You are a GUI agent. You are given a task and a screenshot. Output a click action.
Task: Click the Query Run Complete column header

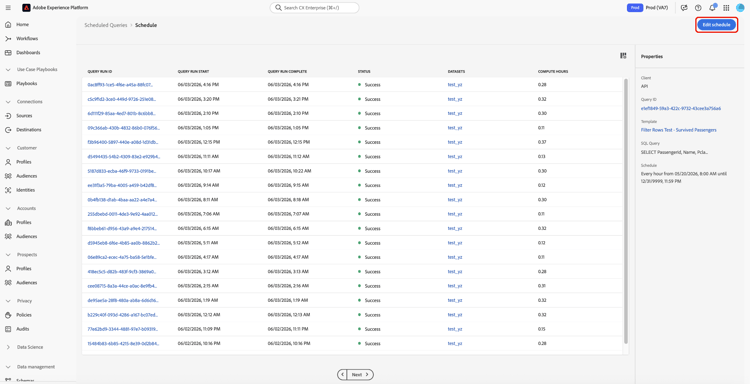287,71
